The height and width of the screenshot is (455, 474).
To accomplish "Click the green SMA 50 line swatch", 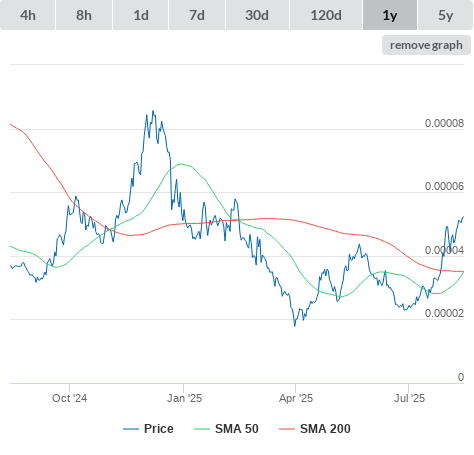I will pyautogui.click(x=202, y=429).
